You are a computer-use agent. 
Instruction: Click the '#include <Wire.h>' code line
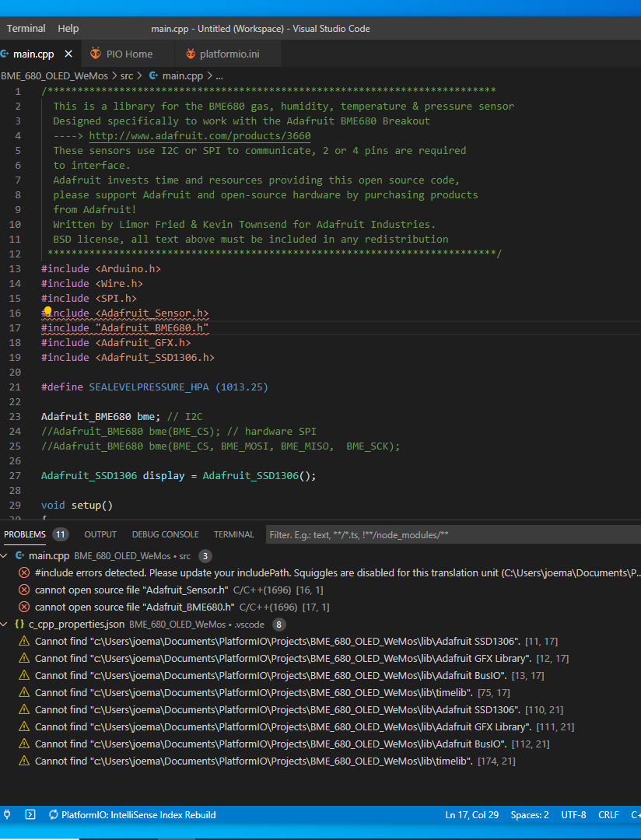[93, 283]
